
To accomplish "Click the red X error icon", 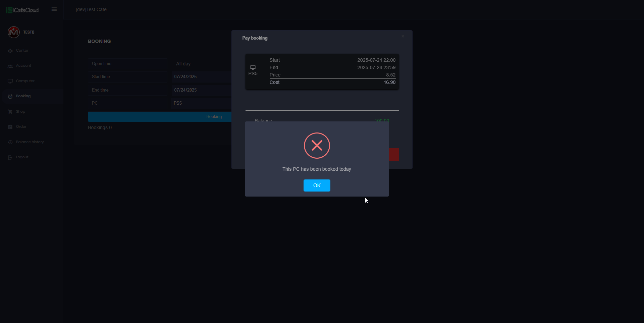I will [x=317, y=146].
